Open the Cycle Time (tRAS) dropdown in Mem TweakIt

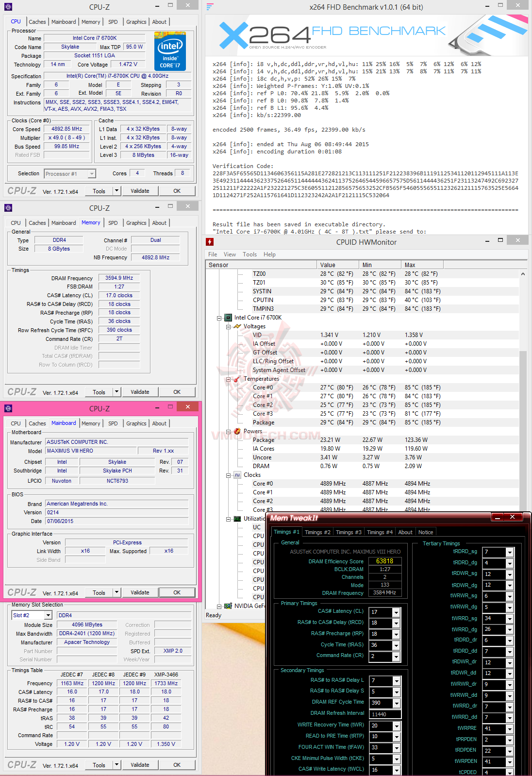[396, 645]
